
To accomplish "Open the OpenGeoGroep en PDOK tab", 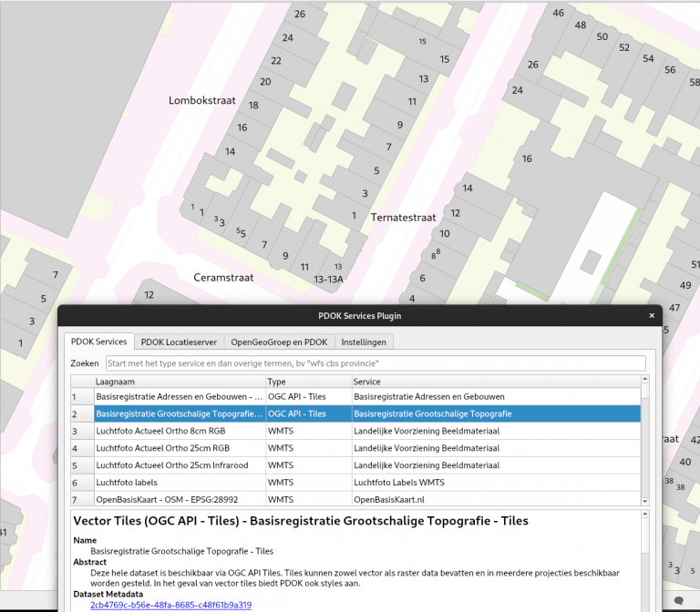I will pos(279,342).
